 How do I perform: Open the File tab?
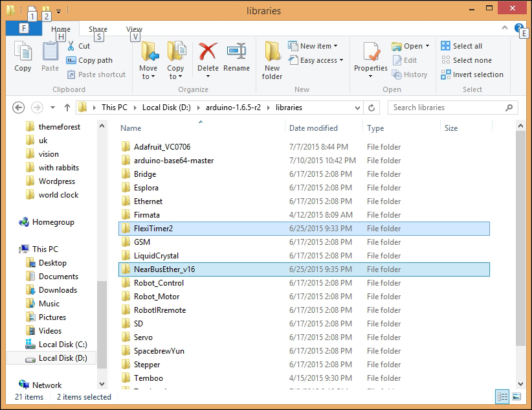tap(24, 28)
